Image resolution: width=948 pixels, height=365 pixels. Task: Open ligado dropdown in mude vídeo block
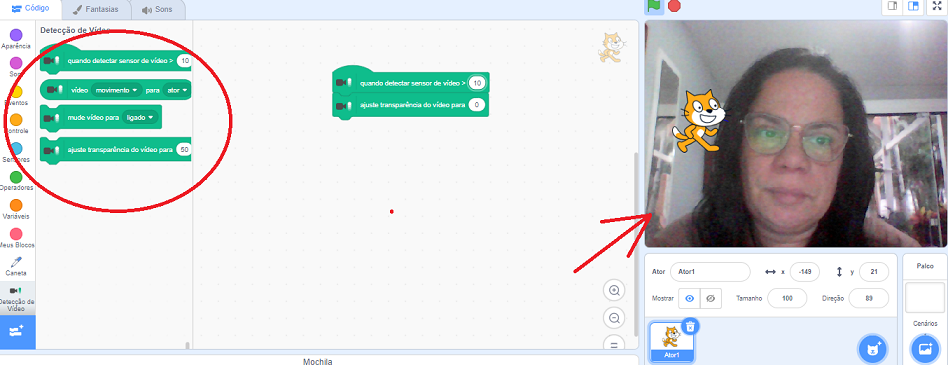pos(140,117)
